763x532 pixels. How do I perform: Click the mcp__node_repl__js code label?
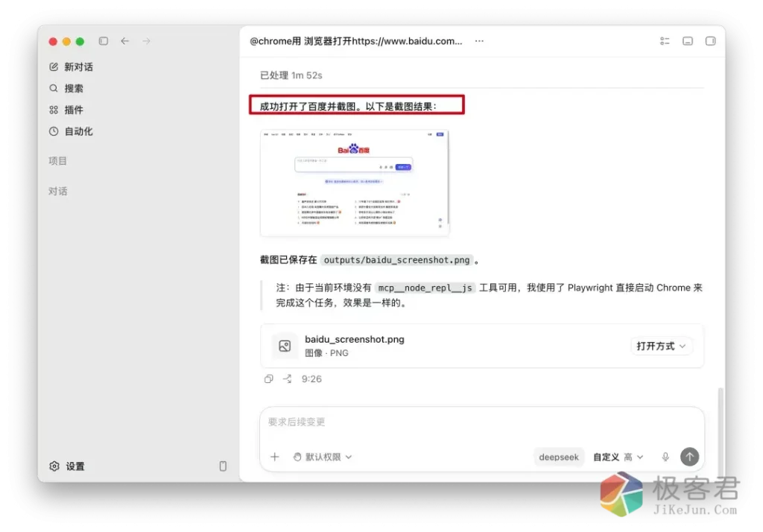point(425,288)
